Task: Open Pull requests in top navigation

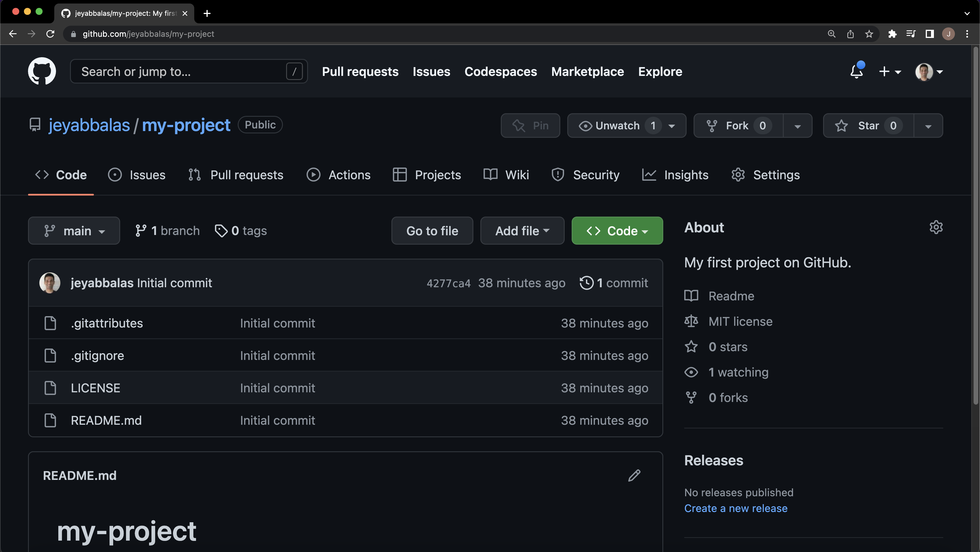Action: point(360,72)
